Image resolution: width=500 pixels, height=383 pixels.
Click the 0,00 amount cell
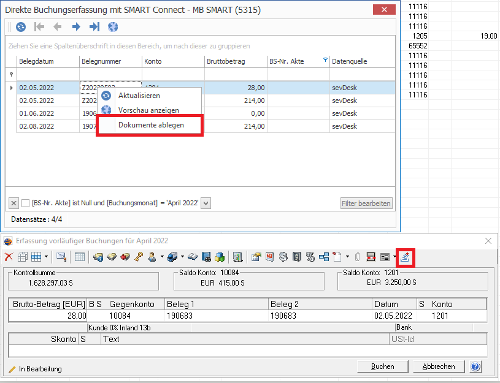click(x=258, y=114)
